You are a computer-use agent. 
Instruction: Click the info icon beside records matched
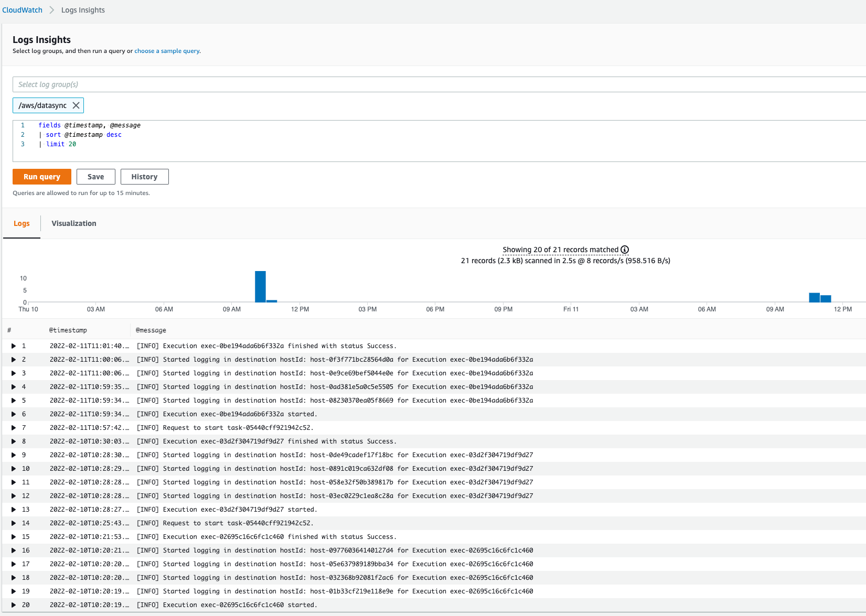625,250
